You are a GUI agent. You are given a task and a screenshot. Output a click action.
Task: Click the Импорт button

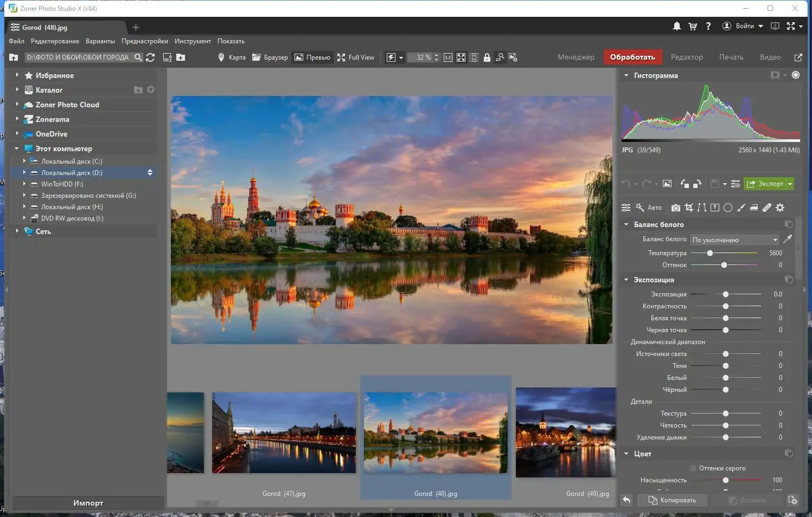pyautogui.click(x=88, y=503)
